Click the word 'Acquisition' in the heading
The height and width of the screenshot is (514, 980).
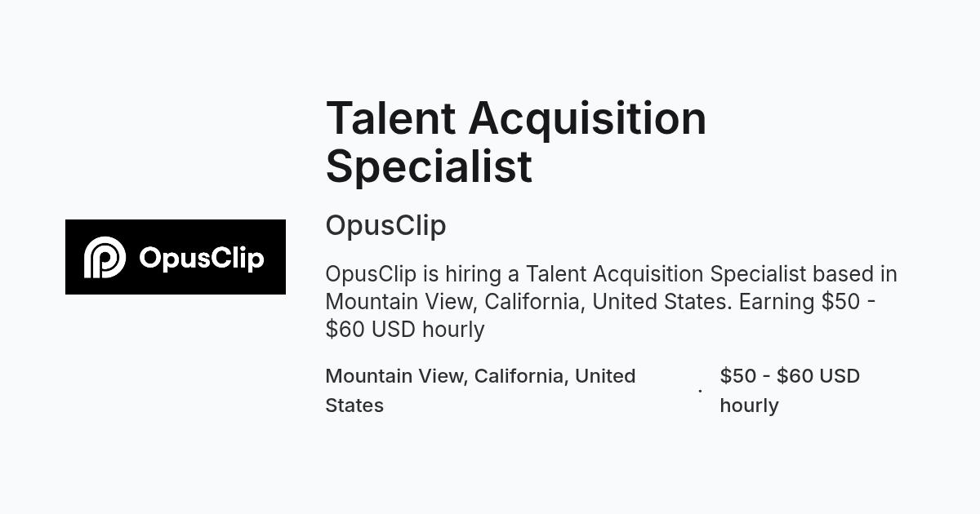pos(587,120)
